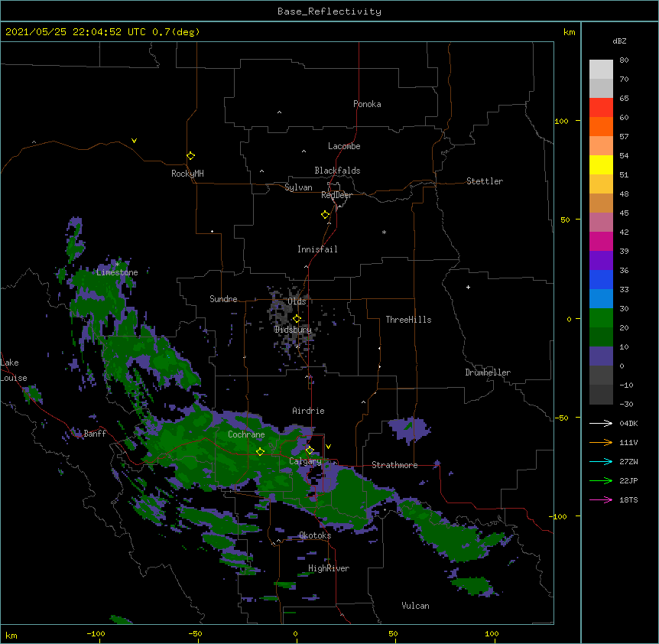659x644 pixels.
Task: Click the yellow marker above Calgary label
Action: click(310, 450)
